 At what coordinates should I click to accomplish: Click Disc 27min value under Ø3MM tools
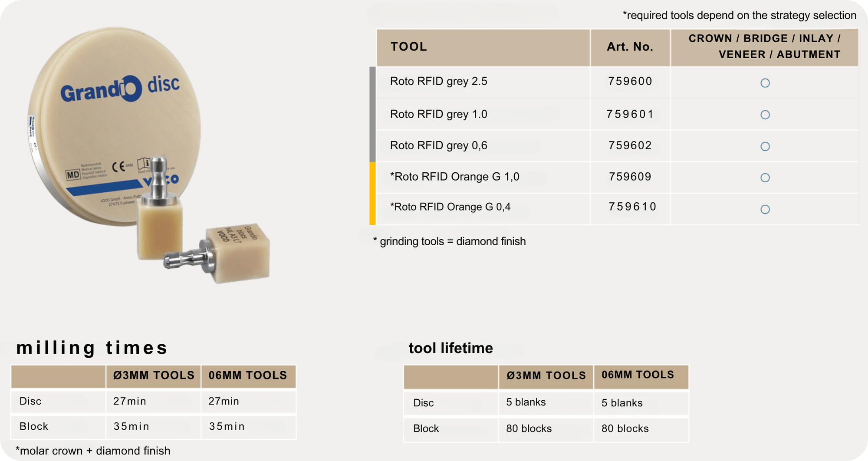click(x=130, y=401)
